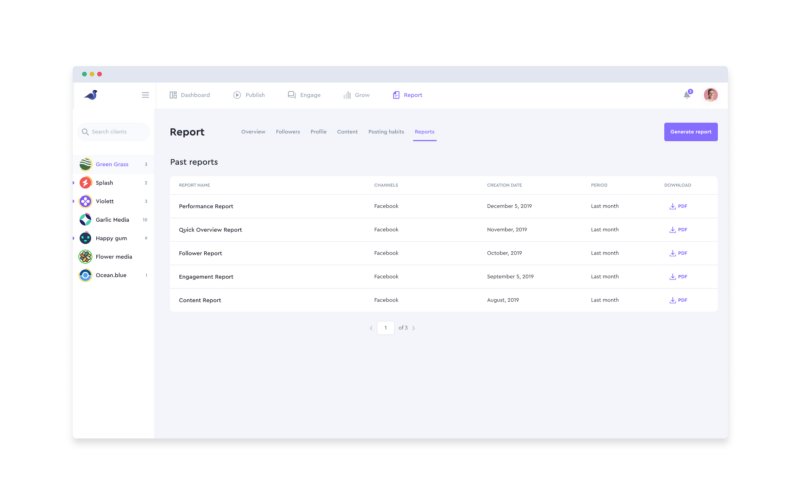Switch to the Posting habits tab
This screenshot has width=800, height=504.
tap(386, 132)
